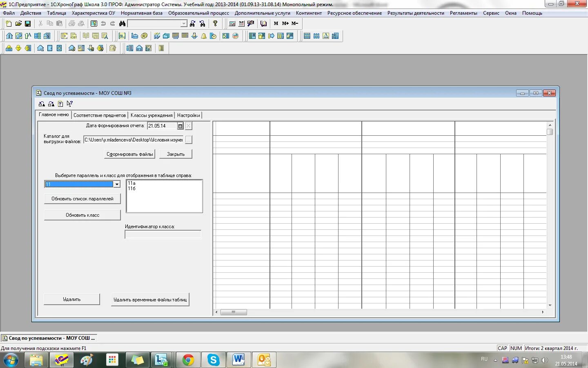
Task: Click the Удалить button
Action: point(72,299)
